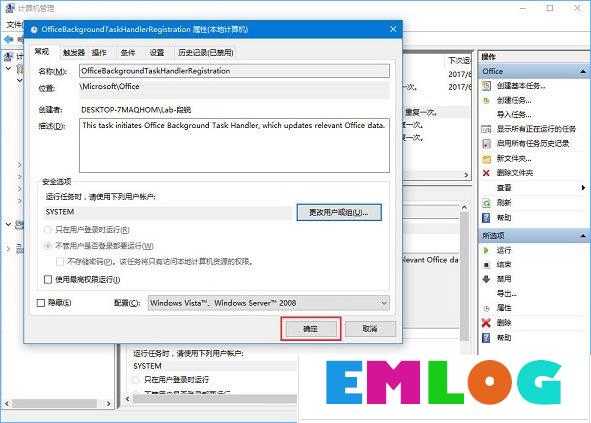Click the Computer Management icon in the main title bar
591x423 pixels.
pyautogui.click(x=10, y=8)
